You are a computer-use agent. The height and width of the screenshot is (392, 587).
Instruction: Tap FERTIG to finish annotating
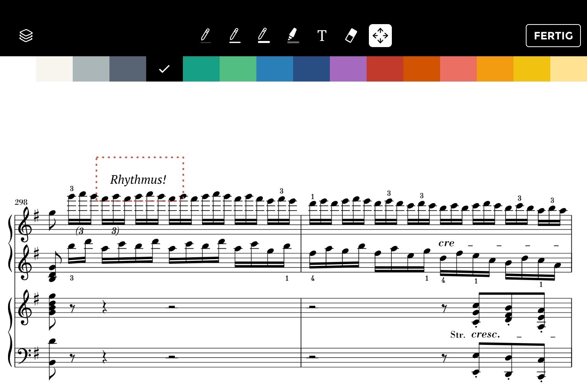[553, 36]
